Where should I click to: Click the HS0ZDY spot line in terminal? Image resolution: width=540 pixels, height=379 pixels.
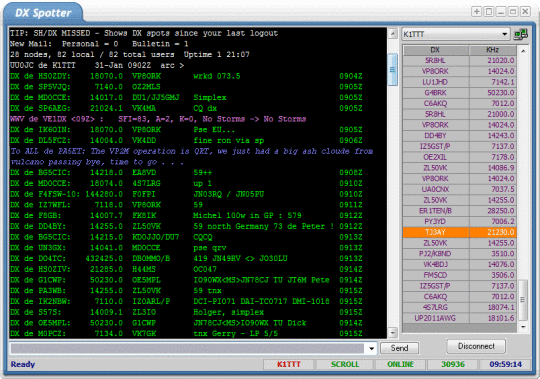point(186,76)
